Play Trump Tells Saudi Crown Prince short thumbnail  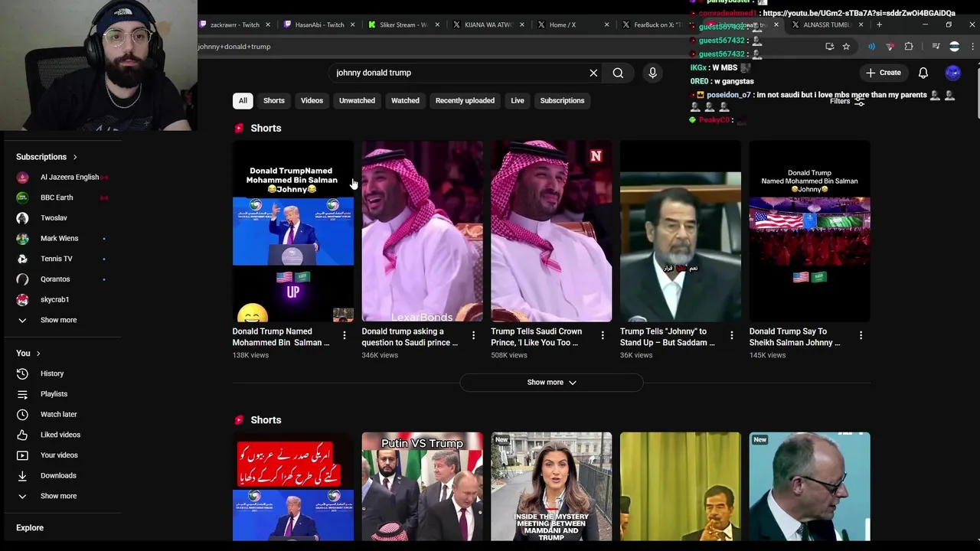pyautogui.click(x=551, y=231)
